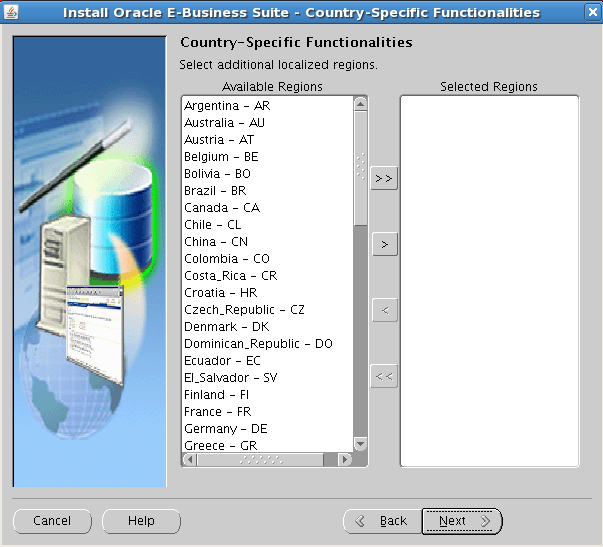The width and height of the screenshot is (603, 547).
Task: Click the horizontal scrollbar thumb of Available Regions
Action: coord(260,459)
